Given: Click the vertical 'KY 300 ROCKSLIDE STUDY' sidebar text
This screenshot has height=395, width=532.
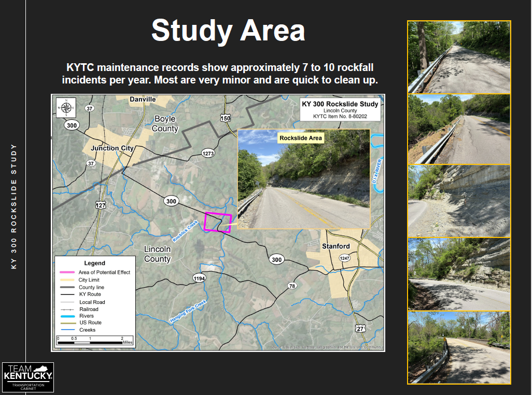Looking at the screenshot, I should pyautogui.click(x=13, y=206).
